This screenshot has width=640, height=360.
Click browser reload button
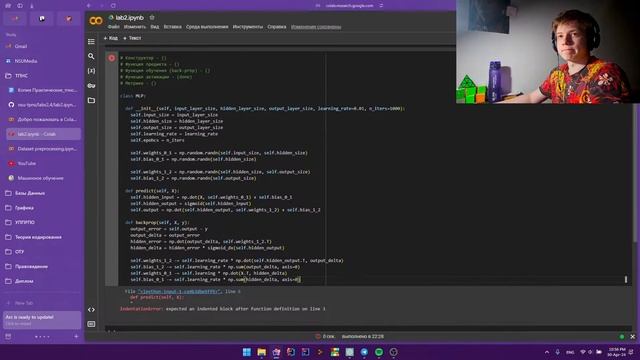113,6
